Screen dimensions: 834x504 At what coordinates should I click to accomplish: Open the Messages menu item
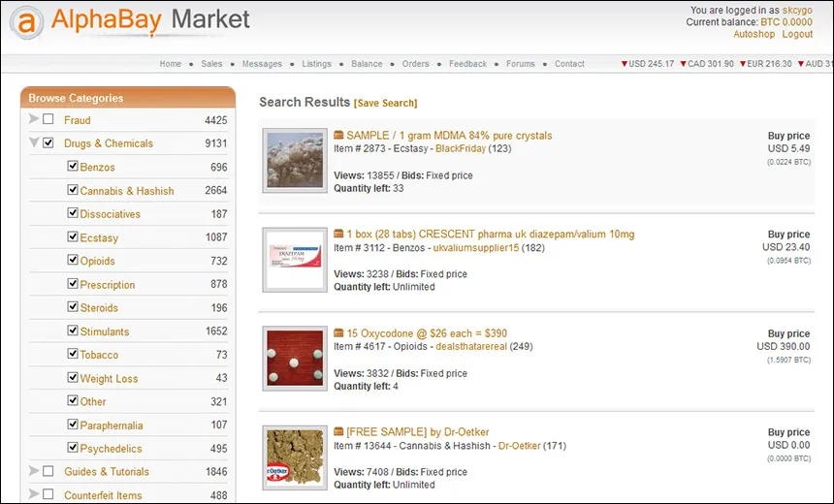click(x=262, y=64)
